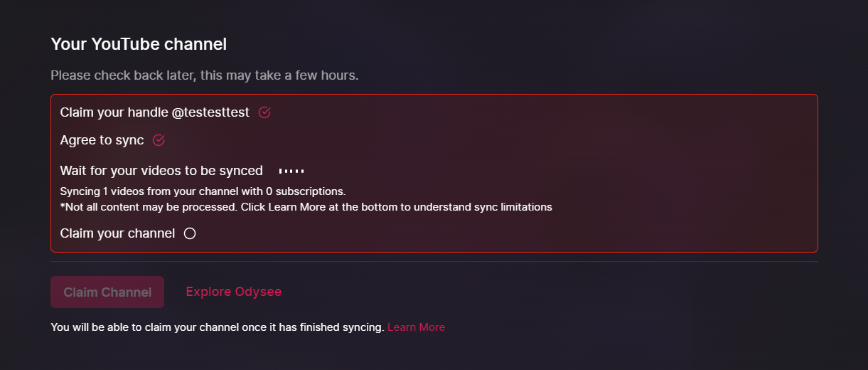Open the Explore Odysee link
This screenshot has width=868, height=370.
tap(234, 292)
